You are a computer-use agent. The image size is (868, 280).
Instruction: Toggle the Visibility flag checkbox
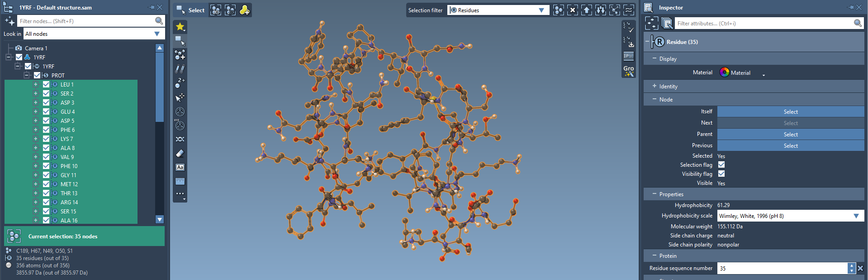(x=721, y=174)
